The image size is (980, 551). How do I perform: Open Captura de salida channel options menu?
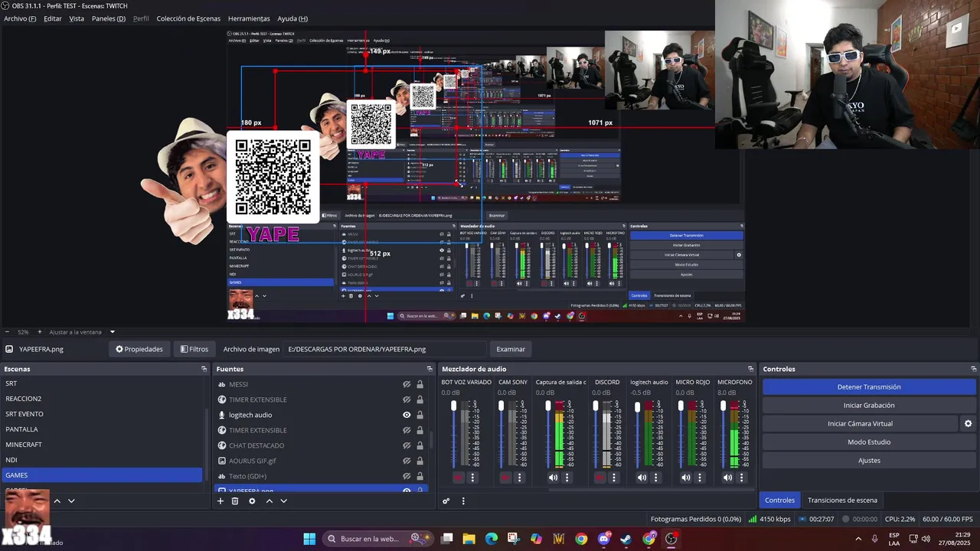tap(567, 478)
